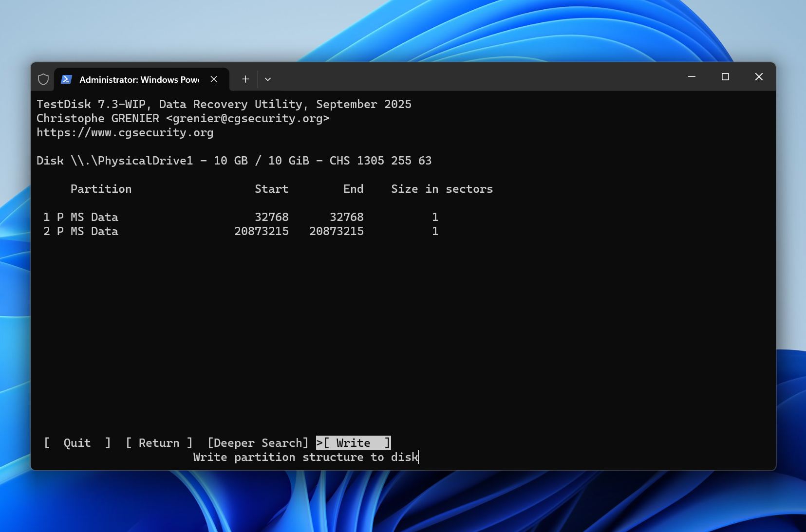Click the Disk PhysicalDrive1 info line
Screen dimensions: 806x532
pyautogui.click(x=234, y=161)
